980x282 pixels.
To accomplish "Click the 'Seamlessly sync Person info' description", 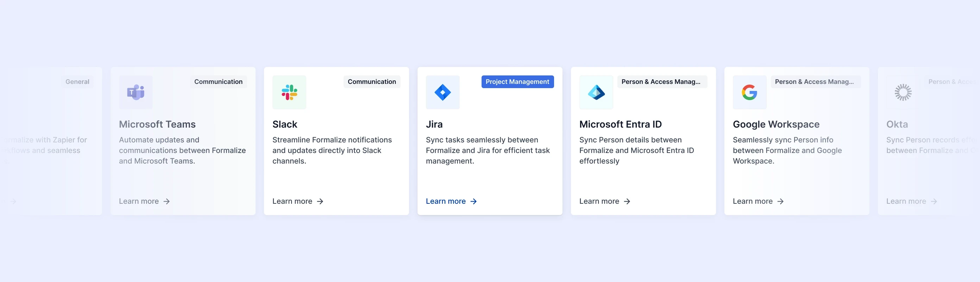I will [787, 151].
